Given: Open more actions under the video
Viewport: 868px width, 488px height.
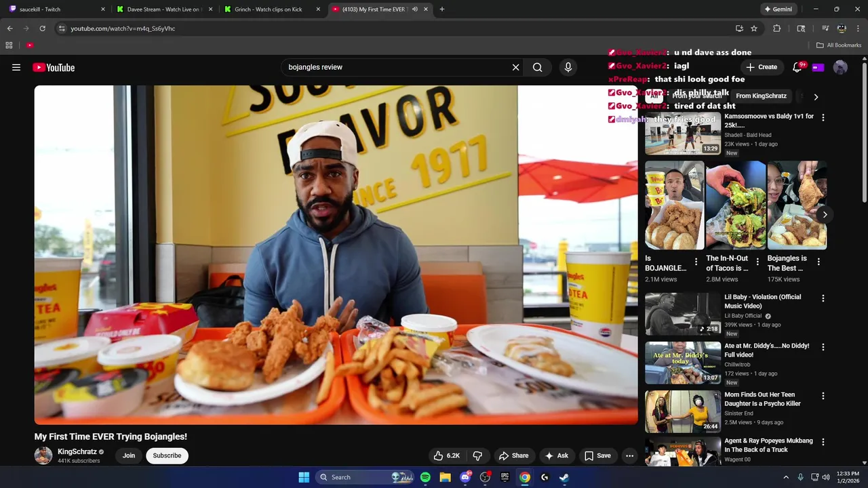Looking at the screenshot, I should 629,455.
